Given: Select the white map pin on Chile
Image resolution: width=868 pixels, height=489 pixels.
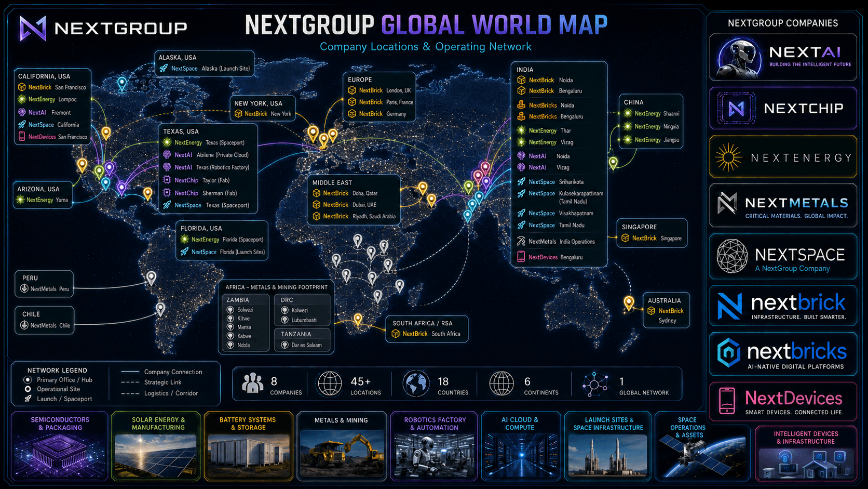Looking at the screenshot, I should [160, 309].
